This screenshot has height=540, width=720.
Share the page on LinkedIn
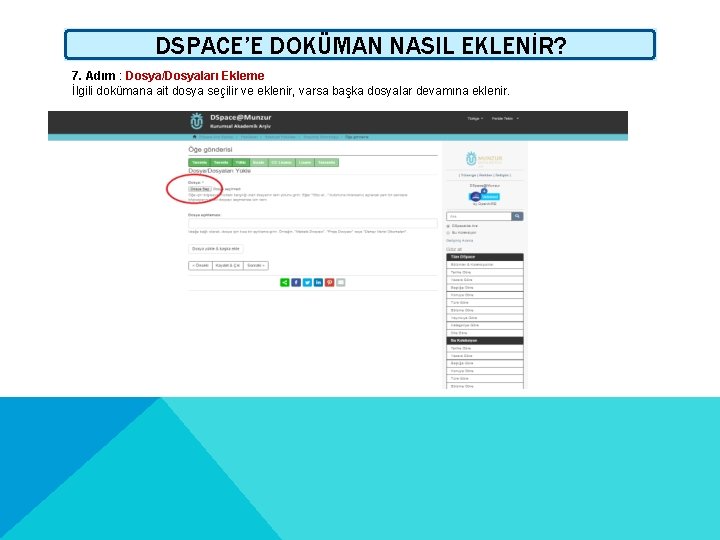[318, 282]
